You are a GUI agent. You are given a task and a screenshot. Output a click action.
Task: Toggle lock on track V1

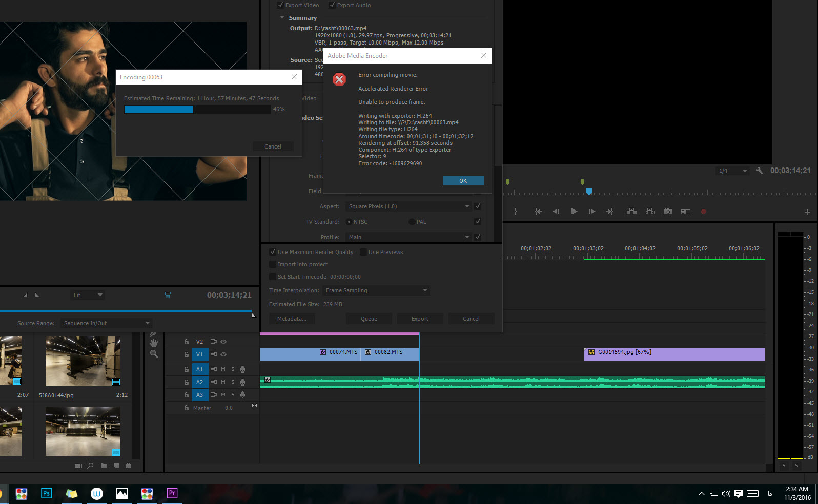pyautogui.click(x=187, y=354)
